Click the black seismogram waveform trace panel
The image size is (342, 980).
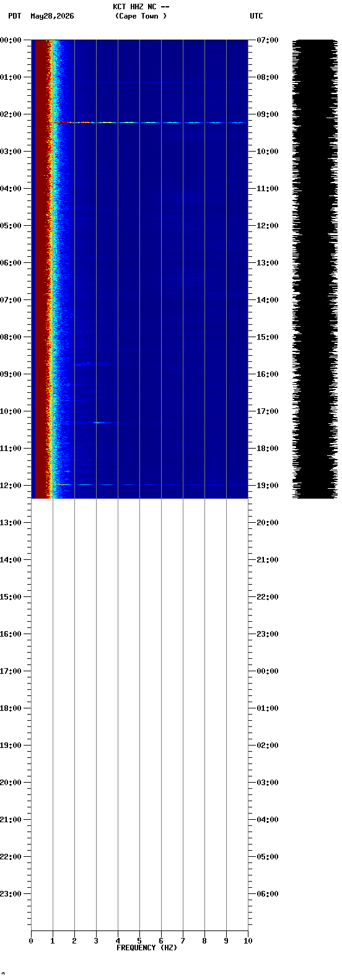pyautogui.click(x=315, y=269)
